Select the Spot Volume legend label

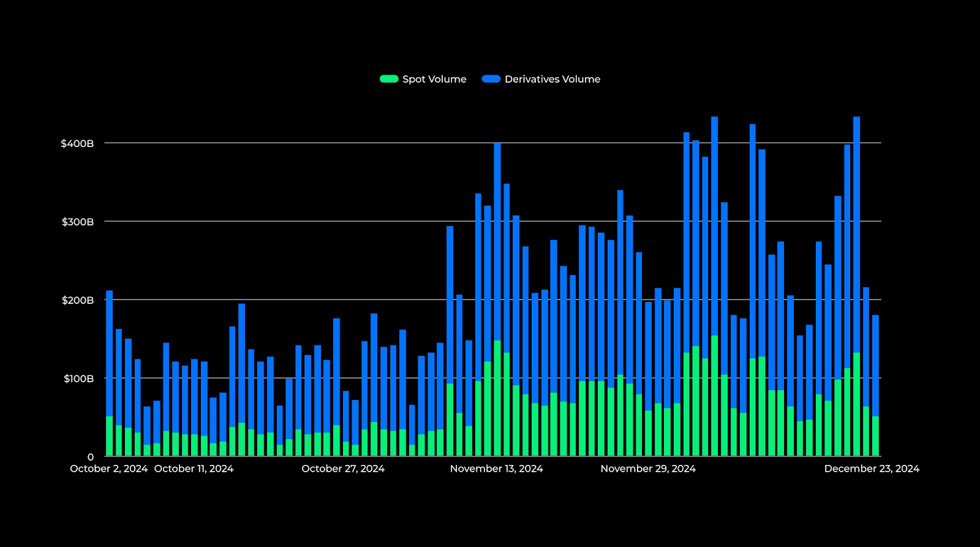tap(434, 79)
